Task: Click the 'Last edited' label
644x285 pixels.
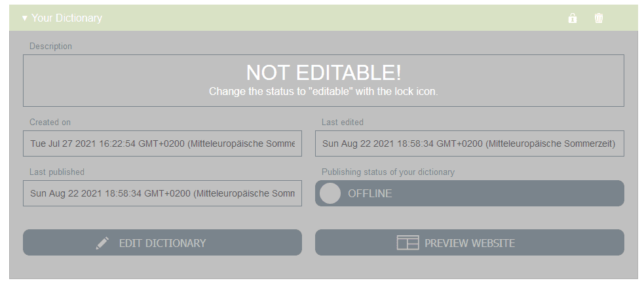Action: point(342,122)
